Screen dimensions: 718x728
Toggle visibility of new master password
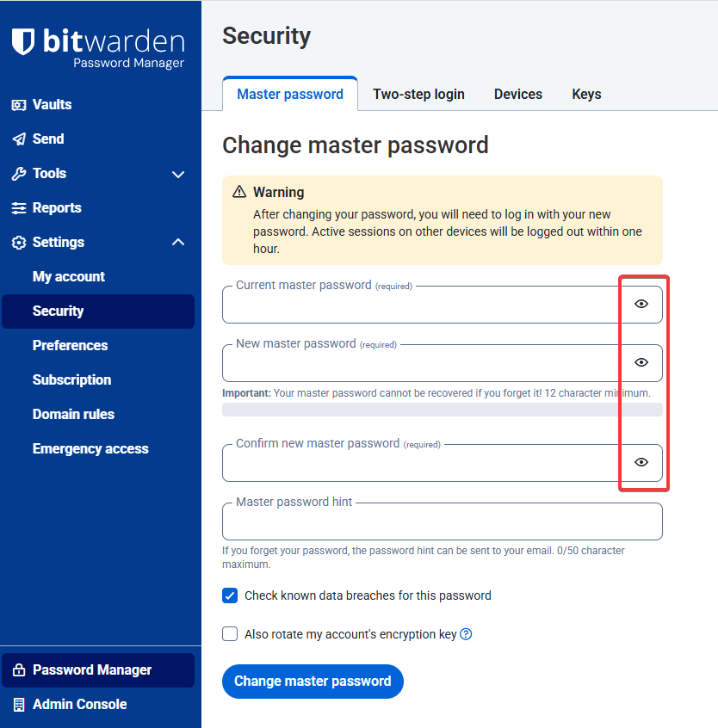pos(641,362)
